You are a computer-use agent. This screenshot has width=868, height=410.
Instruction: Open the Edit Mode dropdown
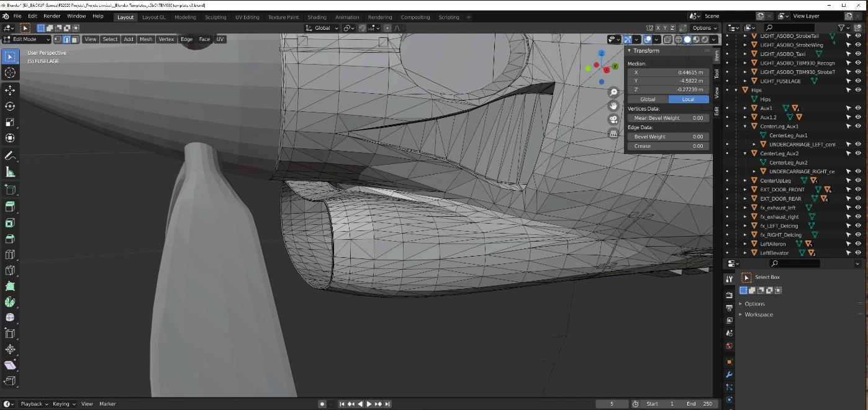(x=27, y=39)
